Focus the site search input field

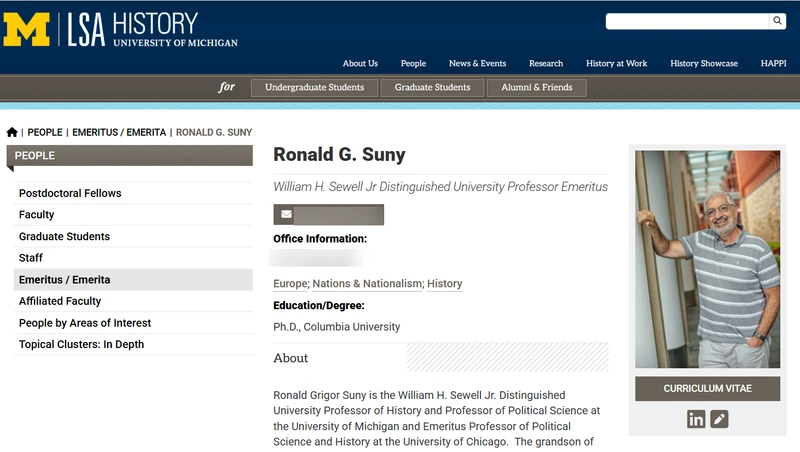(687, 21)
